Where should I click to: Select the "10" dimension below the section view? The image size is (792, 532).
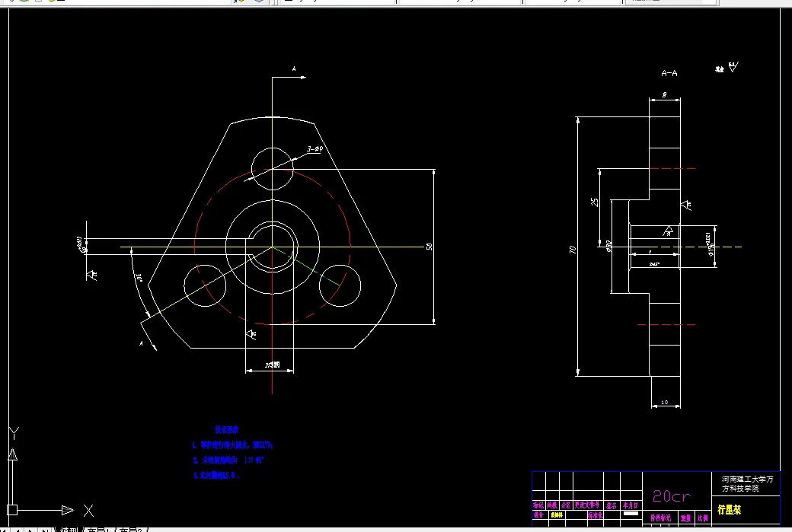pyautogui.click(x=664, y=403)
